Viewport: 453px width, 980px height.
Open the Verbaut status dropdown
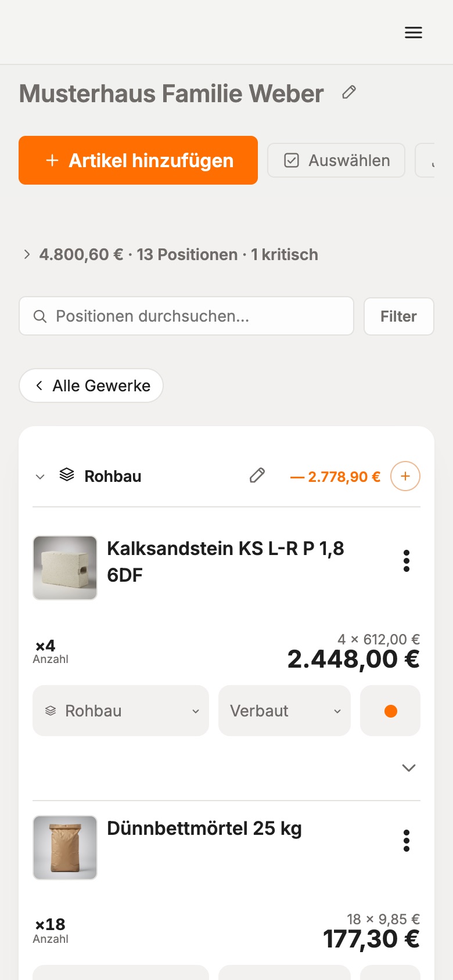pyautogui.click(x=285, y=711)
